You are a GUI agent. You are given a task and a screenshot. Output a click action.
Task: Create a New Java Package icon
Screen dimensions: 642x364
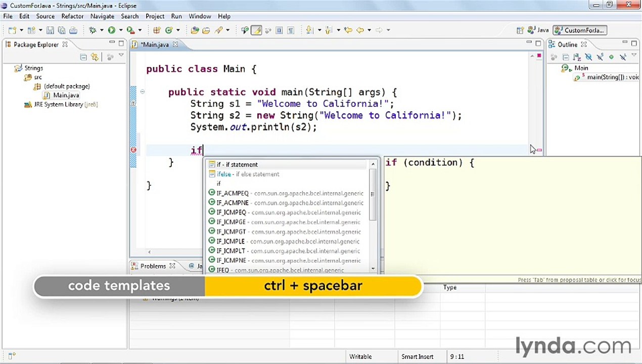click(156, 30)
